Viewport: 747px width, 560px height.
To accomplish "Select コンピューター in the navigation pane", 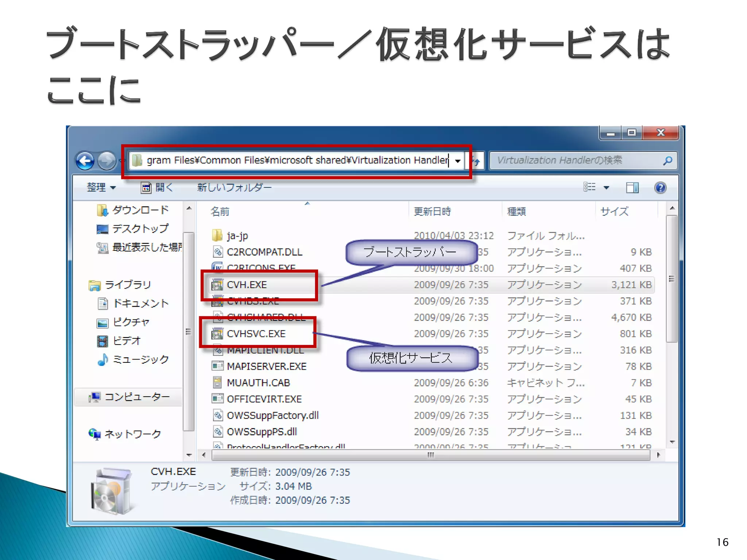I will tap(136, 397).
